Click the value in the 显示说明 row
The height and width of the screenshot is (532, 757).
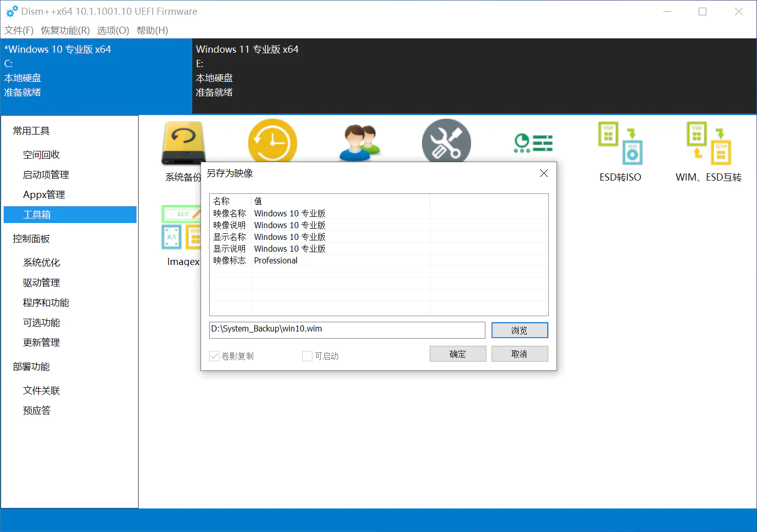point(290,249)
